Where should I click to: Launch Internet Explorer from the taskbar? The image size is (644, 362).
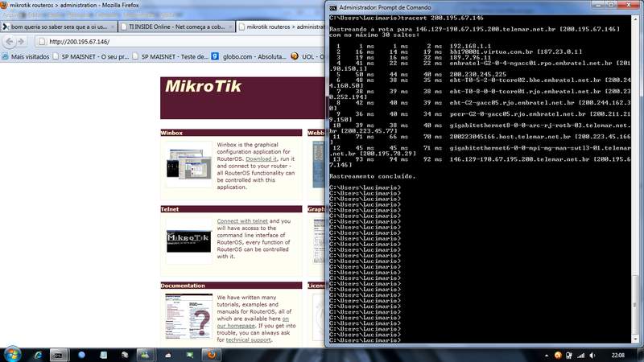click(x=38, y=355)
